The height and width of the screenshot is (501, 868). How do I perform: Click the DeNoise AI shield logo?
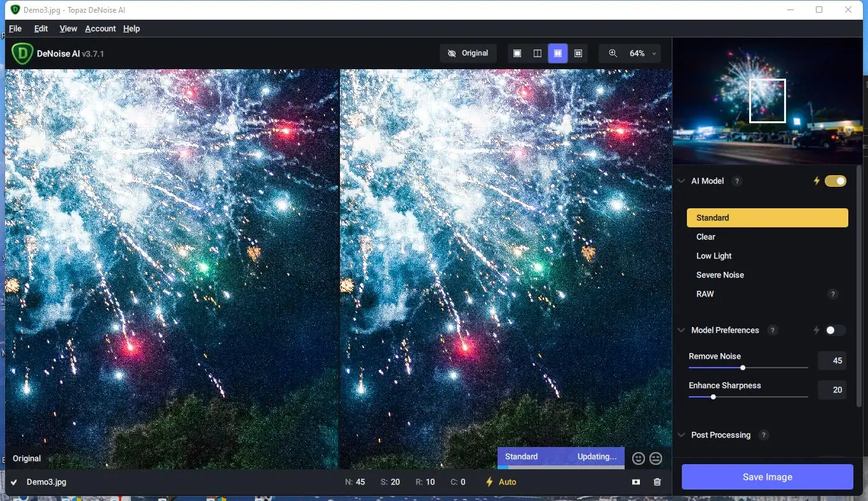(22, 53)
